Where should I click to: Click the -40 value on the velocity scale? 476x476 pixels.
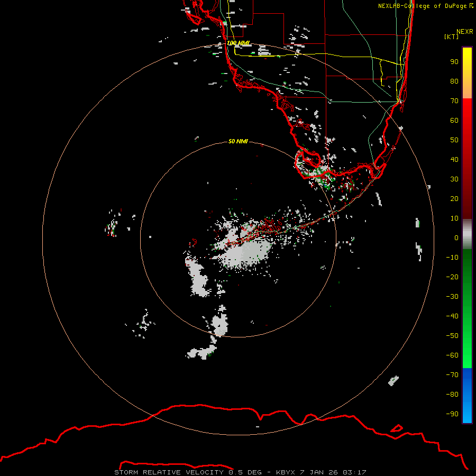click(452, 316)
